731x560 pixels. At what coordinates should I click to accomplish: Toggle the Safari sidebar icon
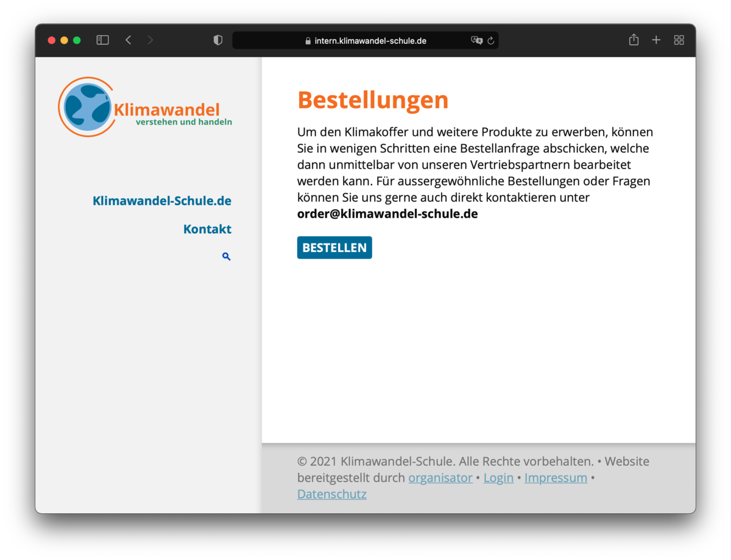point(103,40)
